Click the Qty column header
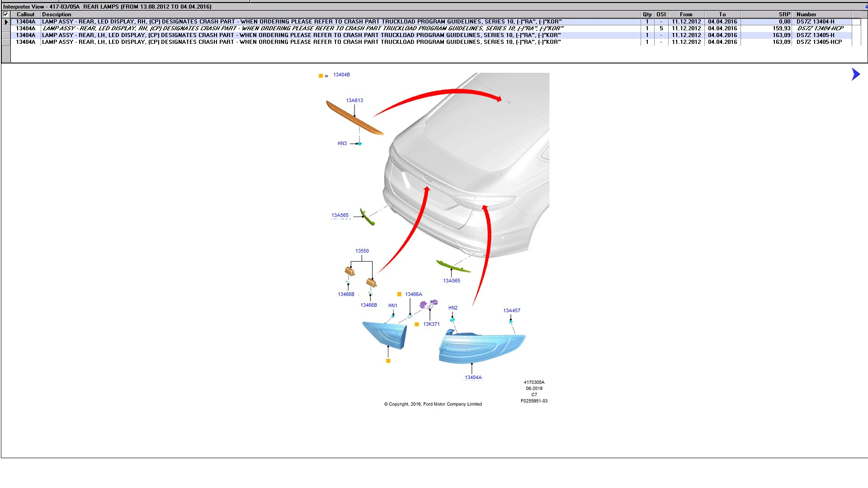This screenshot has height=488, width=868. pyautogui.click(x=647, y=14)
